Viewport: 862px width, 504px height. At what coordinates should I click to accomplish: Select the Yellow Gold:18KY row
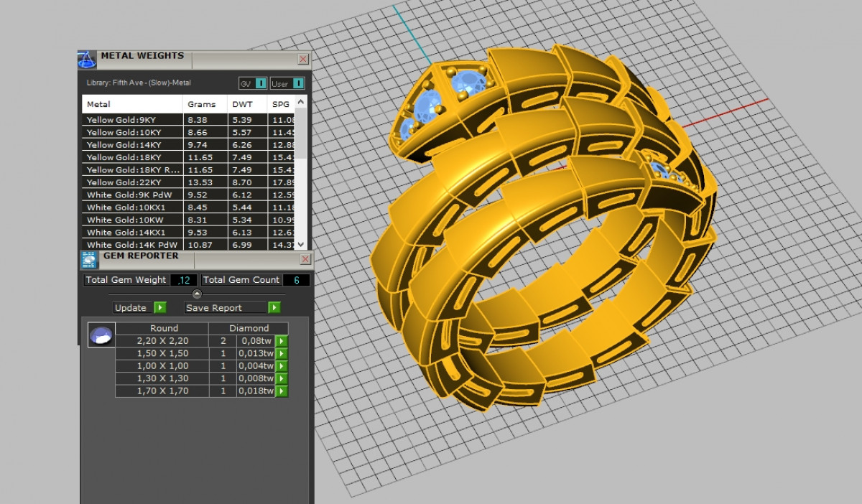click(x=133, y=157)
